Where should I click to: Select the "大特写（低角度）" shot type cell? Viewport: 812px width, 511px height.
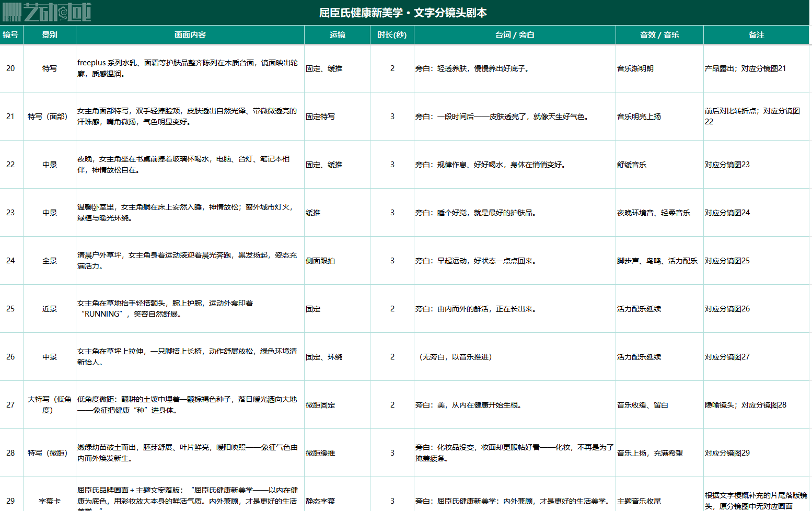[x=50, y=405]
